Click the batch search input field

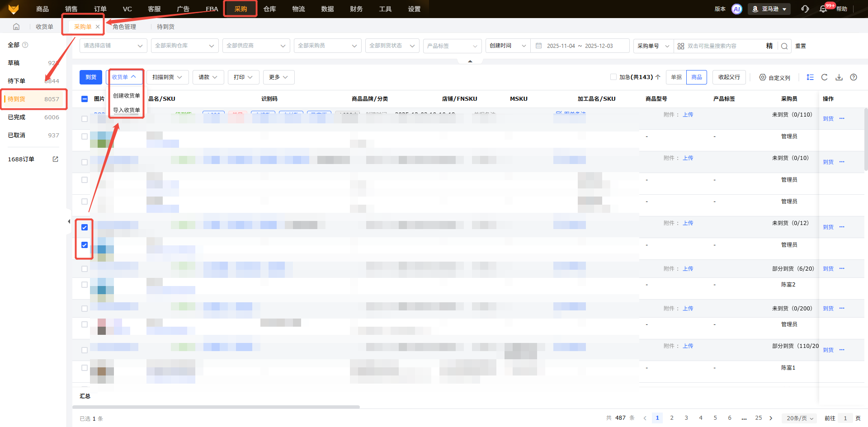tap(724, 46)
